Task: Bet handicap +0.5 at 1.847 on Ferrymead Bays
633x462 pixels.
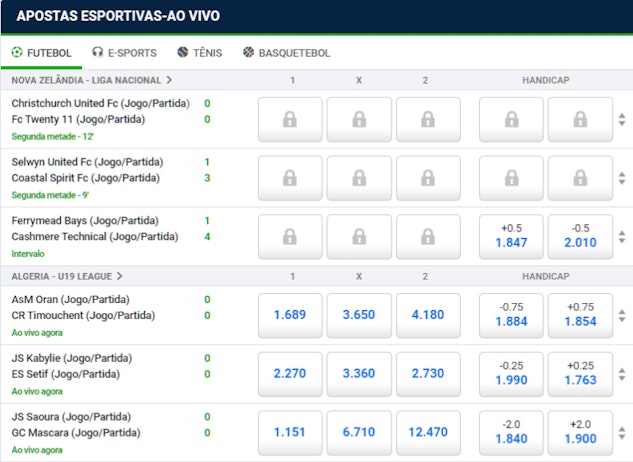Action: [x=511, y=237]
